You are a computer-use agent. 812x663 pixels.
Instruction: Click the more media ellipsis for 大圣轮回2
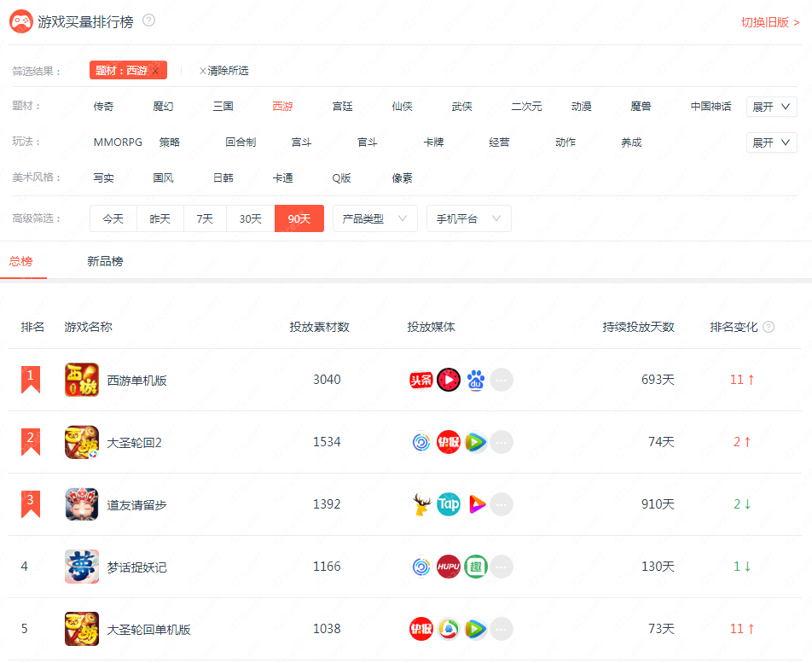pyautogui.click(x=502, y=442)
